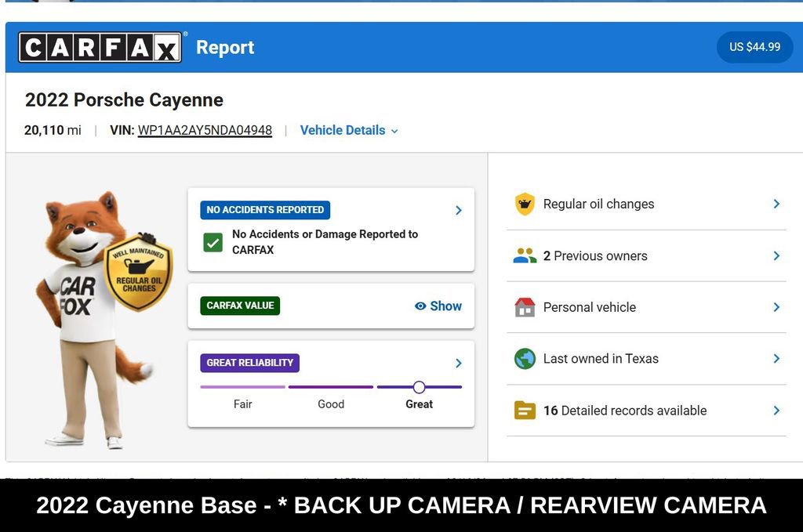Screen dimensions: 803x532
Task: Open No Accidents Reported details chevron
Action: point(458,210)
